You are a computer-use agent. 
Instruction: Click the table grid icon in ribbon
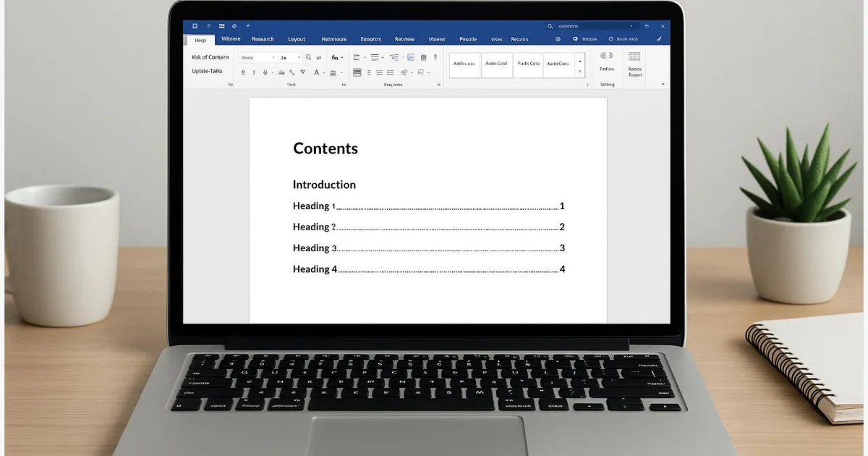click(634, 56)
